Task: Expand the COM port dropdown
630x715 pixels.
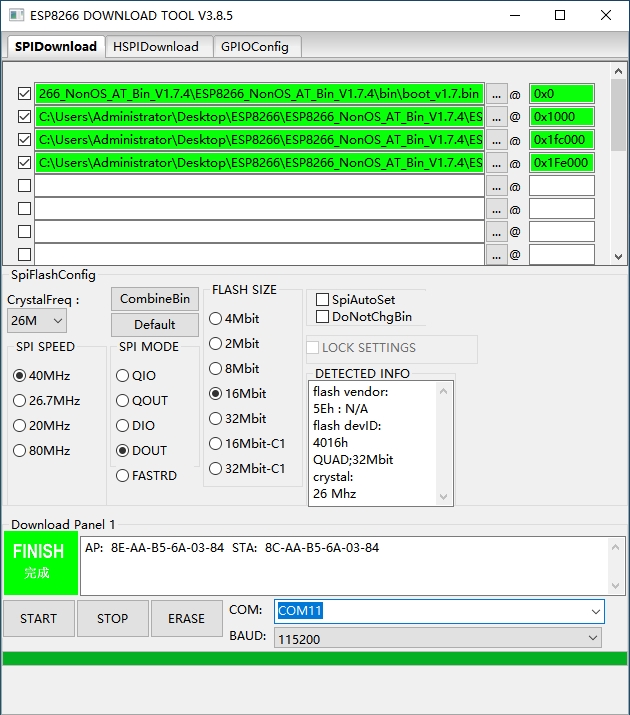Action: click(595, 611)
